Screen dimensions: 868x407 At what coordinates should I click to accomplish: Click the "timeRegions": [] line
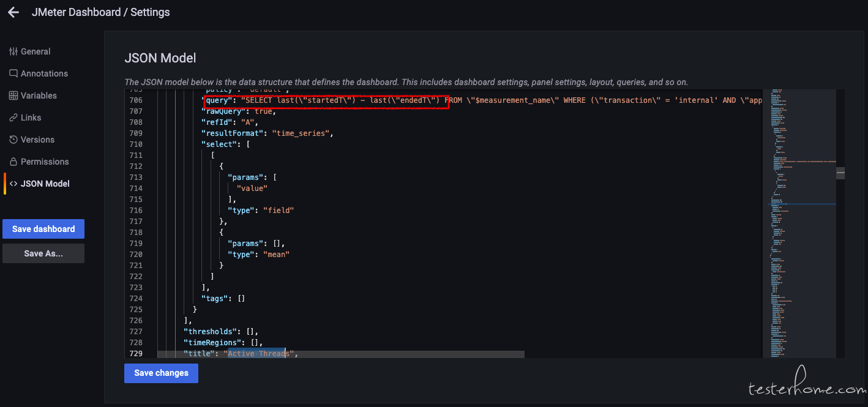pos(223,342)
